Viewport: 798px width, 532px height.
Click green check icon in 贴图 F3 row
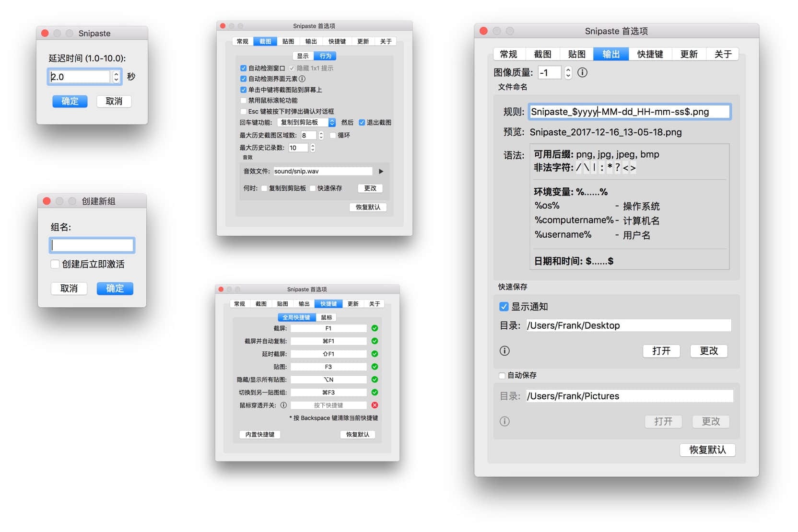(375, 367)
